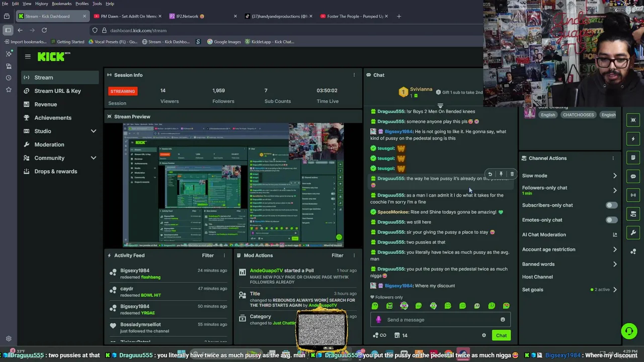The width and height of the screenshot is (644, 362).
Task: Reload the browser page
Action: (x=44, y=30)
